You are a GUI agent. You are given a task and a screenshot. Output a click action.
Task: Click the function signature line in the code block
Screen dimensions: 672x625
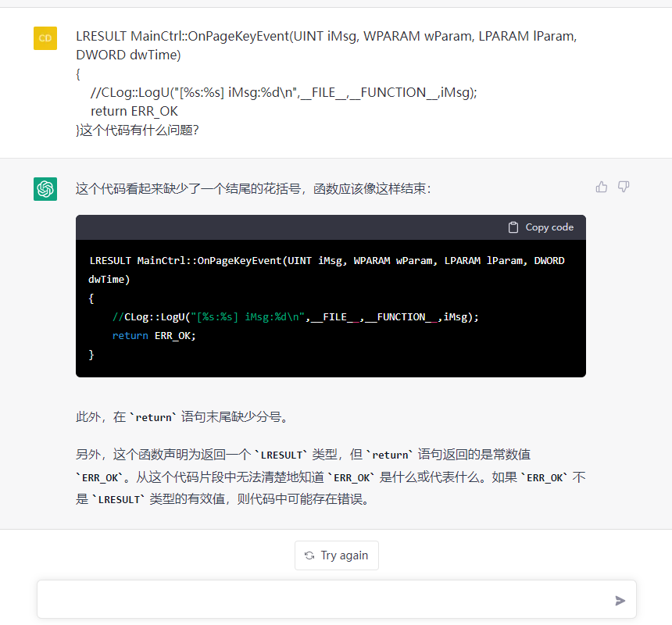click(327, 260)
